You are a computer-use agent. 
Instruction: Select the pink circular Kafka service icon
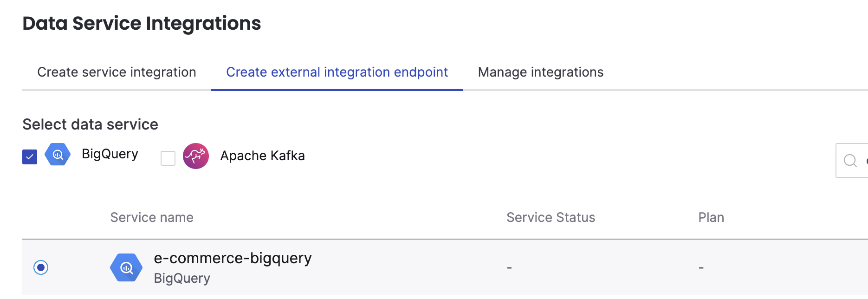coord(196,156)
